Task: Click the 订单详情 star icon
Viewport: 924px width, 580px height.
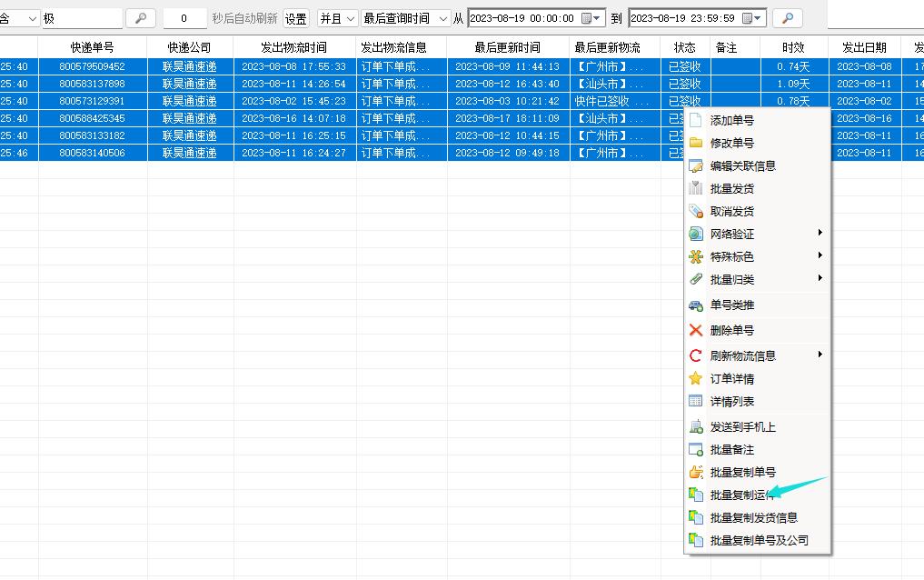Action: [x=696, y=378]
